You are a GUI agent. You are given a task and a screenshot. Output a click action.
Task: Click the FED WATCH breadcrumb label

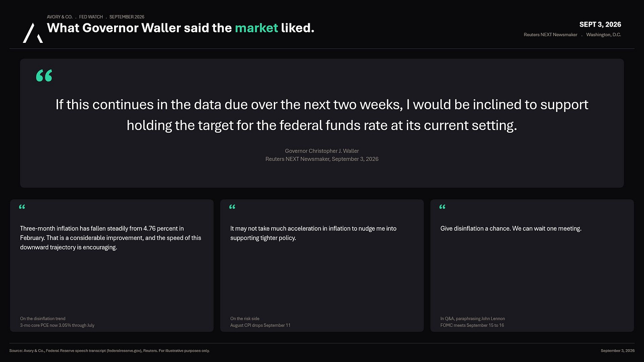pyautogui.click(x=91, y=17)
